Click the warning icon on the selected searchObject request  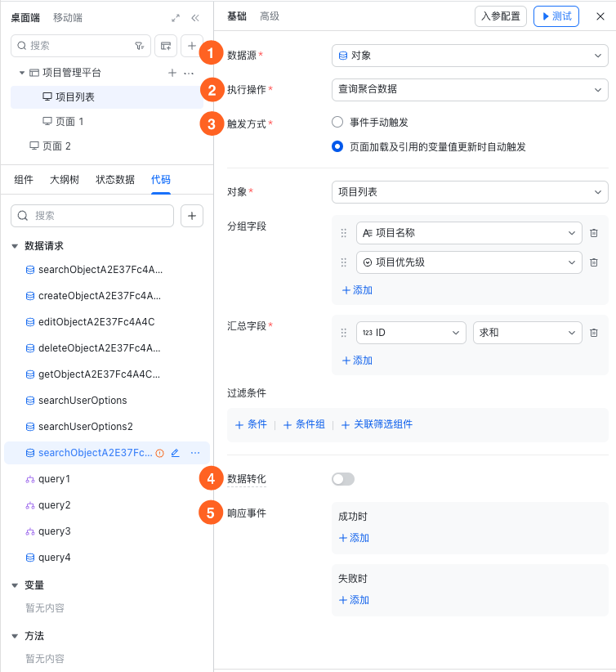[160, 453]
